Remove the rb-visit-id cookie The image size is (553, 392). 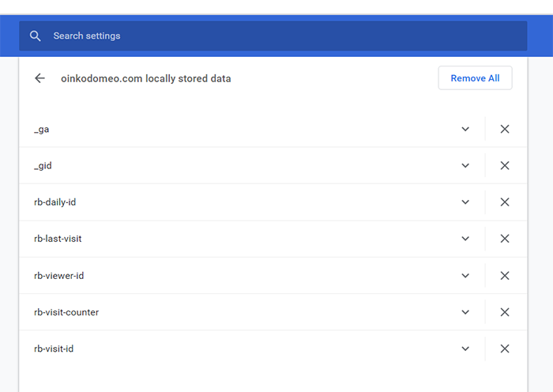click(505, 349)
